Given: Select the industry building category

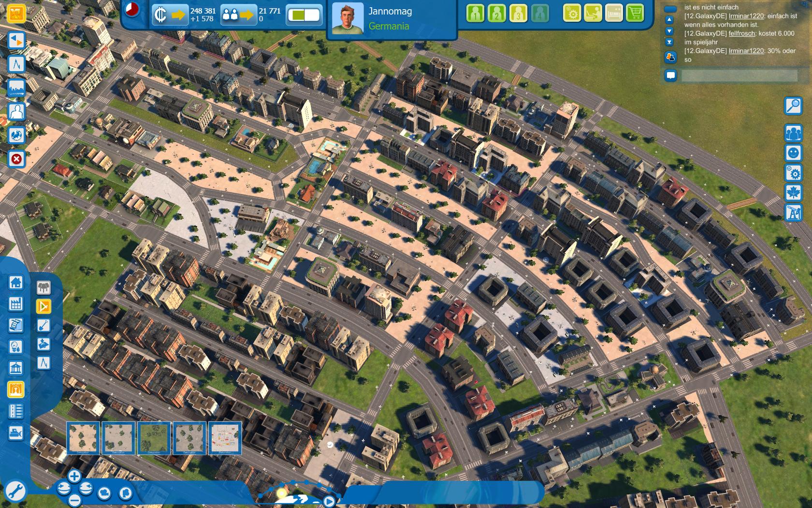Looking at the screenshot, I should (x=15, y=303).
